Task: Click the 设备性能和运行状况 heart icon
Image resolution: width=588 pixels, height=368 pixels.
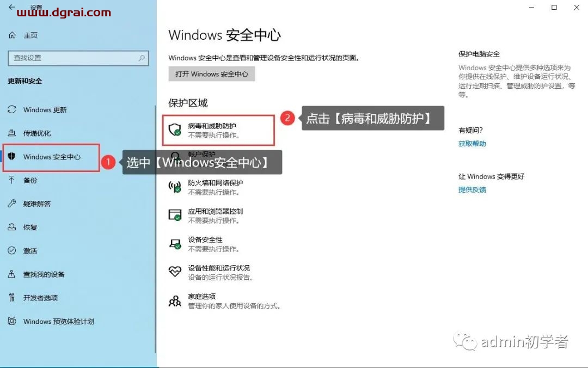Action: click(175, 272)
